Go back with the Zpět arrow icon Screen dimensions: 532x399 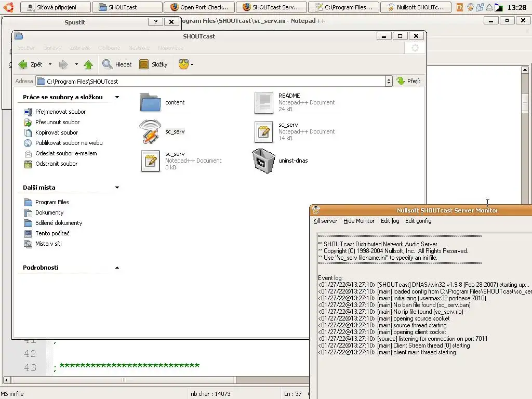click(x=23, y=64)
